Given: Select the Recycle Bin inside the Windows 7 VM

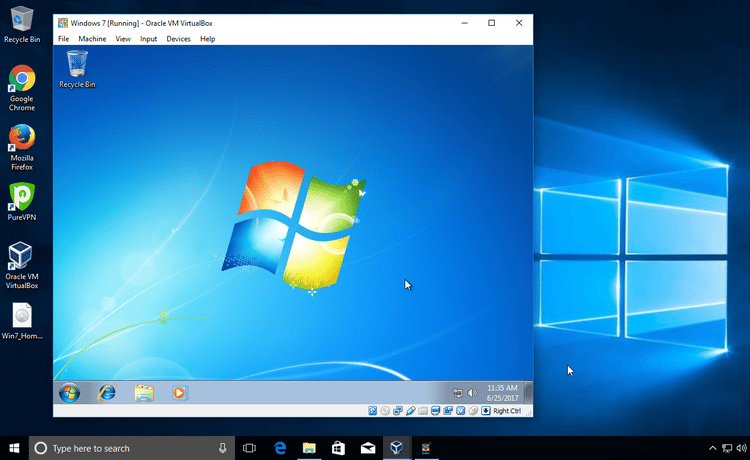Looking at the screenshot, I should (x=77, y=70).
